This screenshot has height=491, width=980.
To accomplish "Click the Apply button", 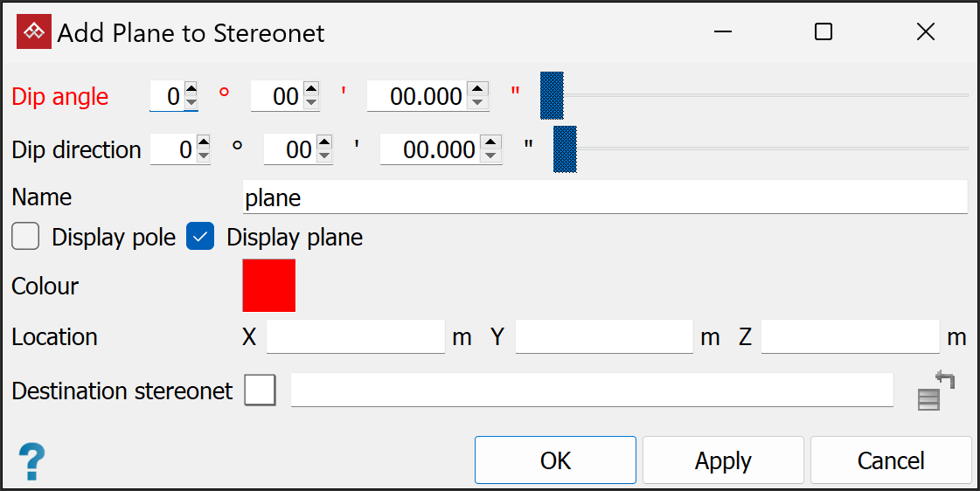I will [x=723, y=460].
